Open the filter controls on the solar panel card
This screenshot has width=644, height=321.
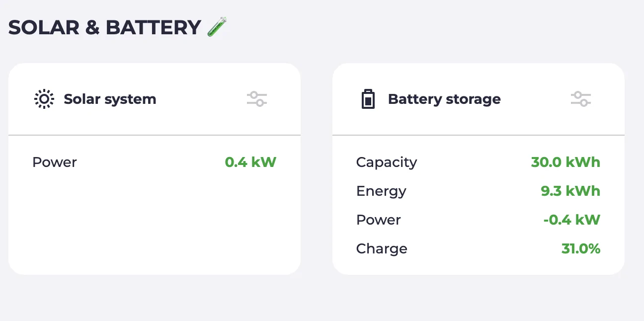(256, 98)
